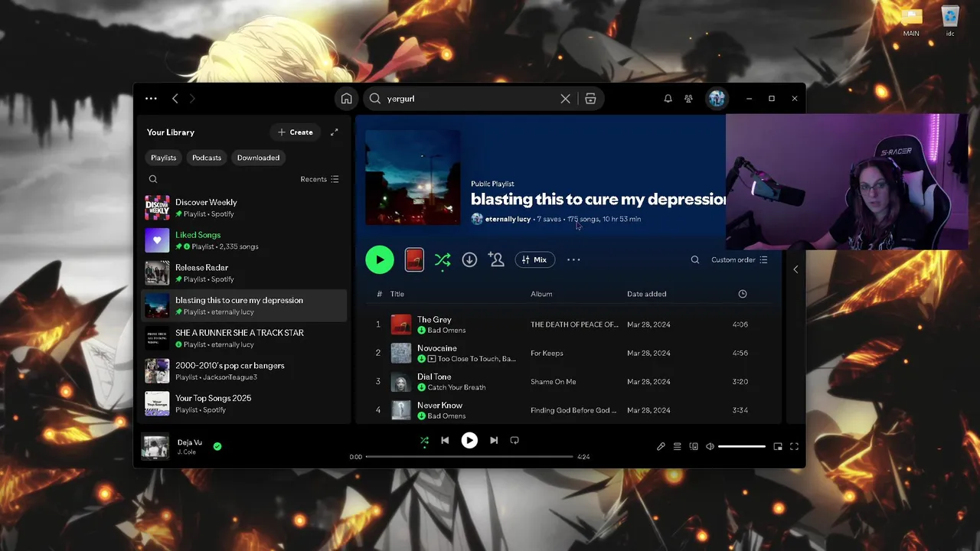Viewport: 980px width, 551px height.
Task: Search inside Your Library
Action: click(x=153, y=179)
